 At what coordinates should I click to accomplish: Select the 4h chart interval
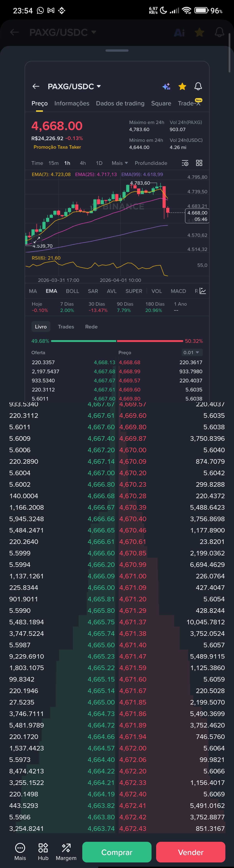click(83, 163)
